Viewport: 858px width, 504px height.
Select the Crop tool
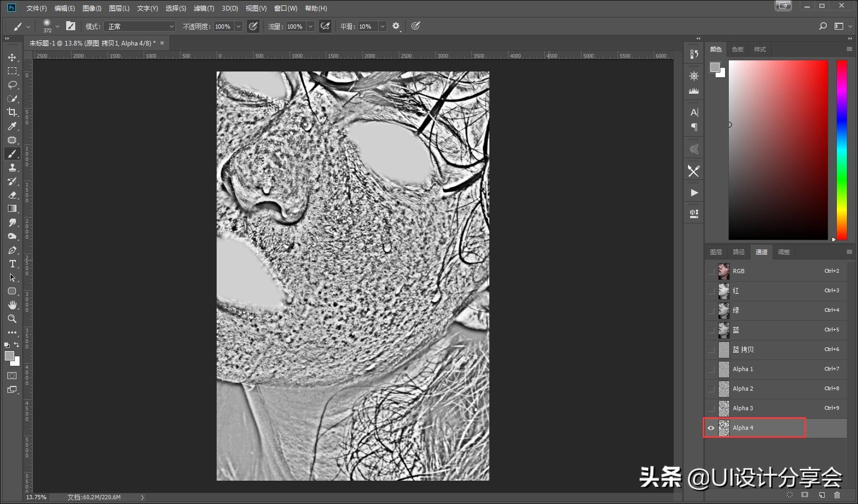pos(12,112)
